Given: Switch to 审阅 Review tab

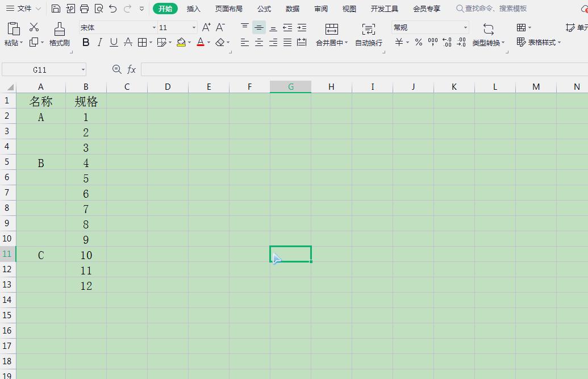Looking at the screenshot, I should tap(321, 9).
